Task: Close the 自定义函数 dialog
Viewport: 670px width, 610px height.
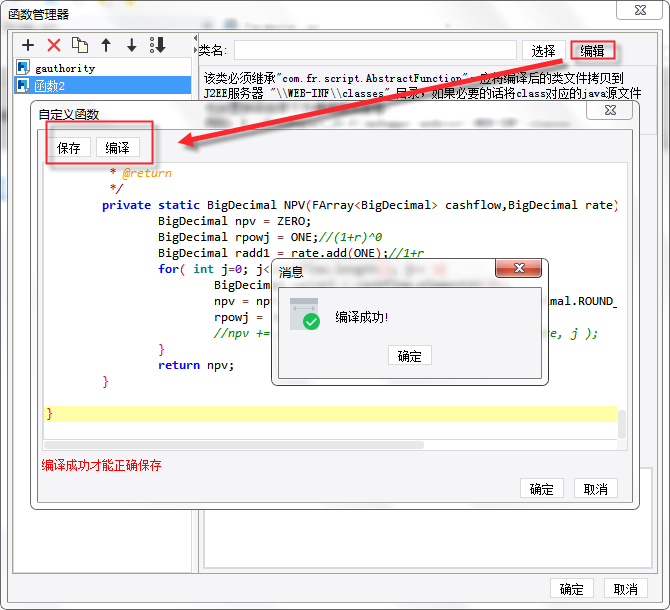Action: pos(610,110)
